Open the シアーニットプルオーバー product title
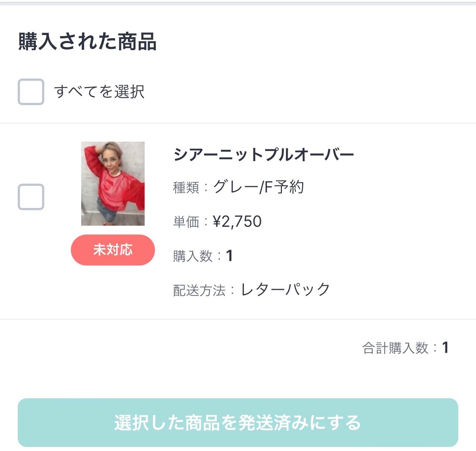This screenshot has height=451, width=476. 263,155
